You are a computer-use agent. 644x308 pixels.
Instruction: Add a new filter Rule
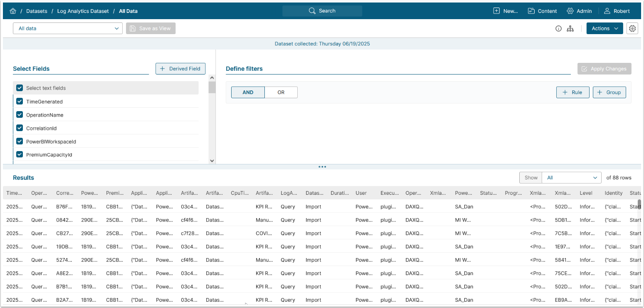pyautogui.click(x=572, y=92)
